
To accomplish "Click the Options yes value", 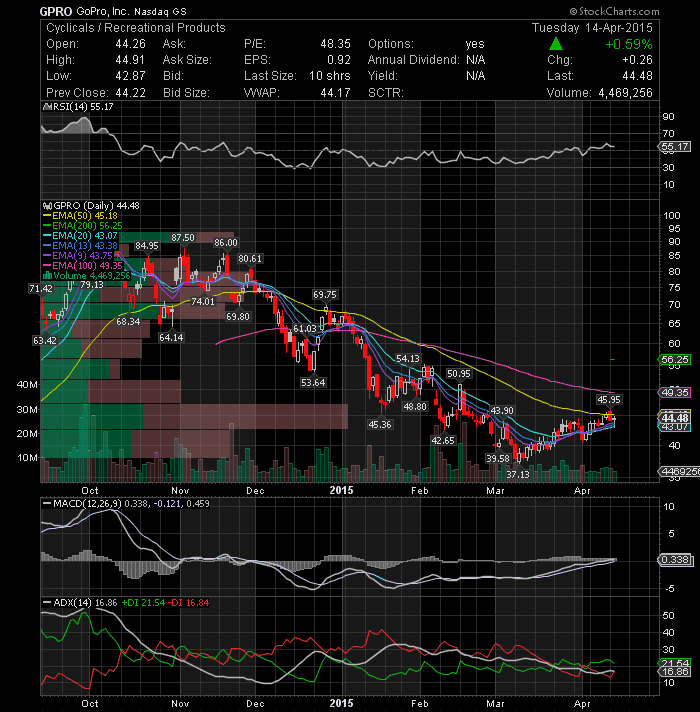I will (475, 44).
